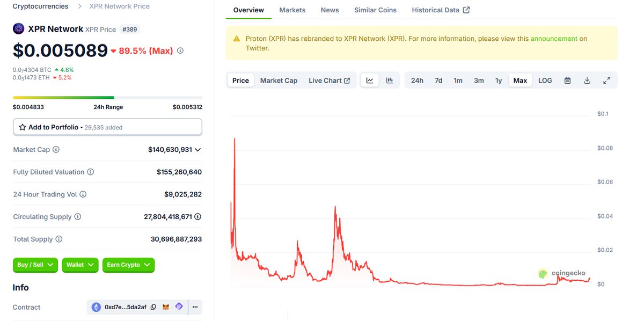Click the $155,260,640 valuation value

pyautogui.click(x=179, y=172)
